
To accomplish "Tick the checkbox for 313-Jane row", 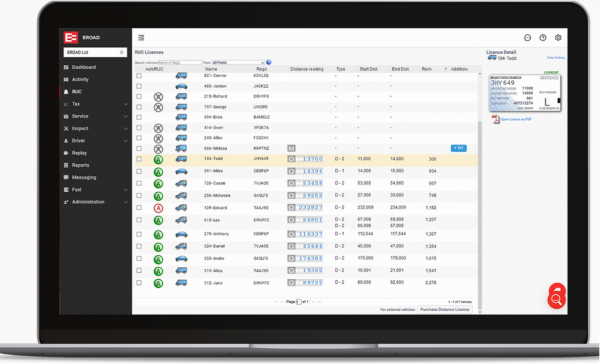I will click(x=139, y=283).
